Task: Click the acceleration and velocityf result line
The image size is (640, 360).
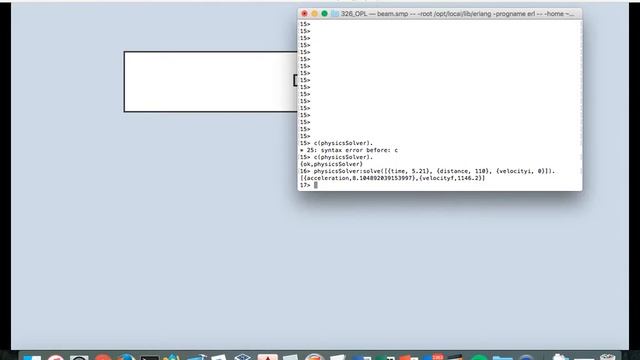Action: coord(393,178)
